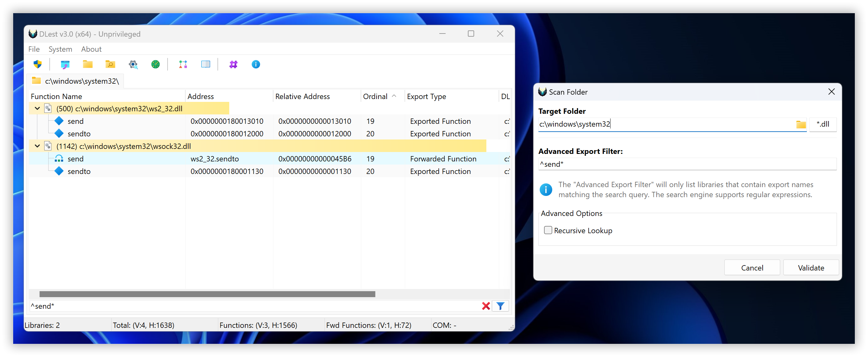This screenshot has width=868, height=357.
Task: Click the open file window-arrow toolbar icon
Action: pos(65,64)
